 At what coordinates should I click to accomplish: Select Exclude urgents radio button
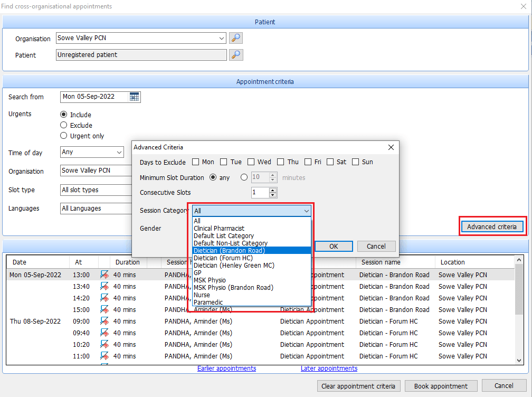63,125
